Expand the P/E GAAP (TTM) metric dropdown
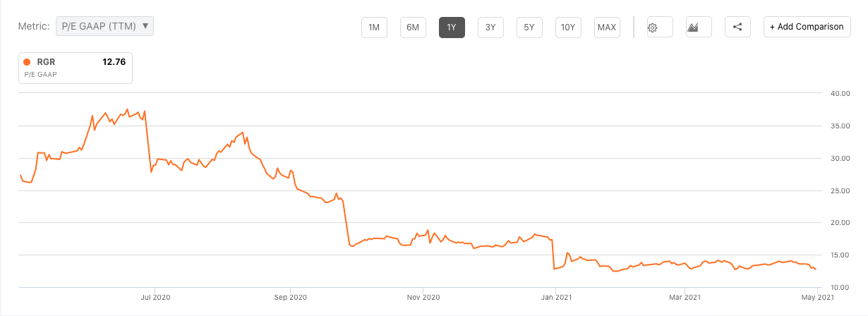The image size is (868, 316). tap(104, 26)
